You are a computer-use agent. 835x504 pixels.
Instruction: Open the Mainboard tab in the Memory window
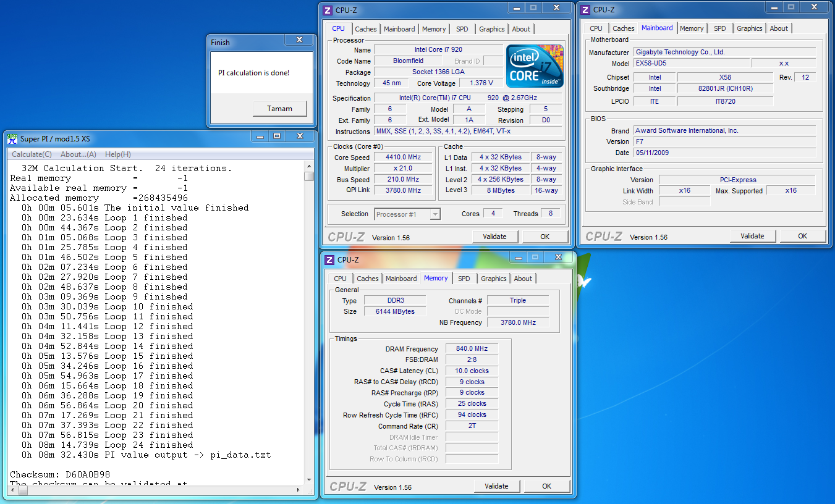pos(401,279)
